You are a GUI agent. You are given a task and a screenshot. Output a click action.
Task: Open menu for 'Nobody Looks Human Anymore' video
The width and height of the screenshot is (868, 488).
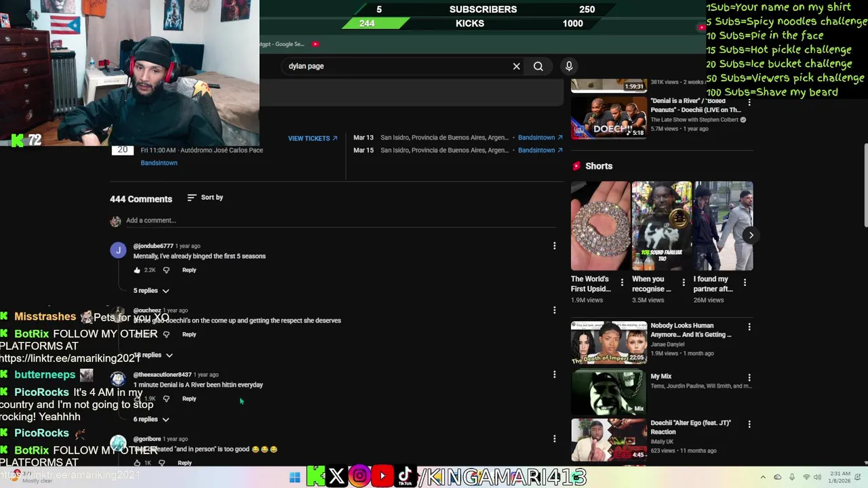pos(749,327)
